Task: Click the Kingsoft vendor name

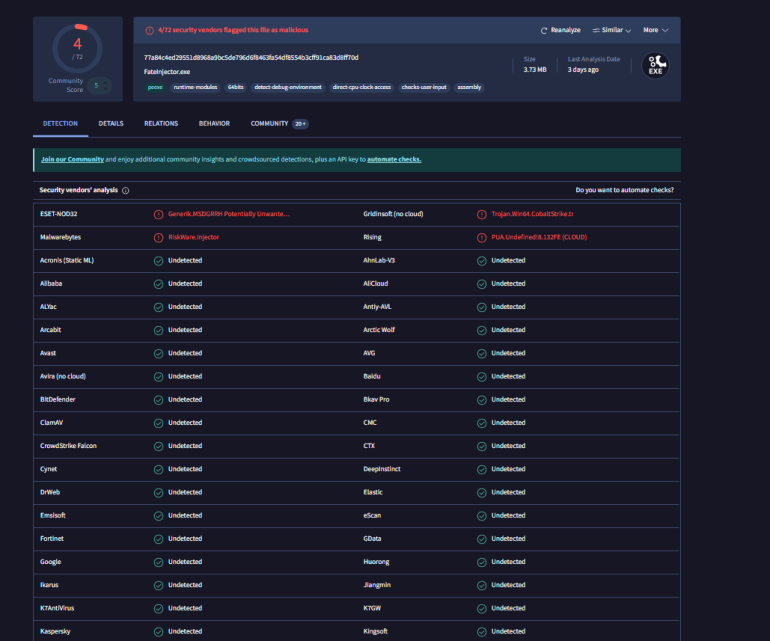Action: [375, 632]
